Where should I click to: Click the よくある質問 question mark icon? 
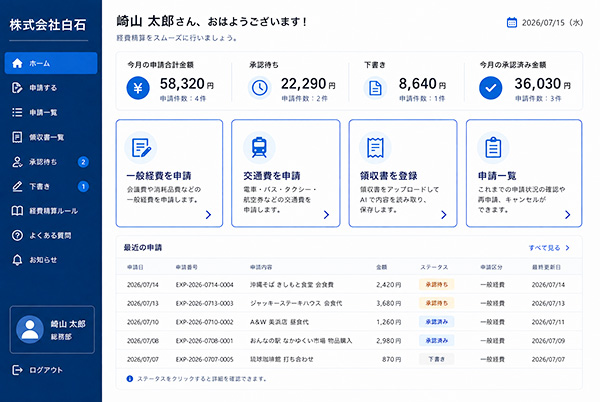(x=17, y=235)
